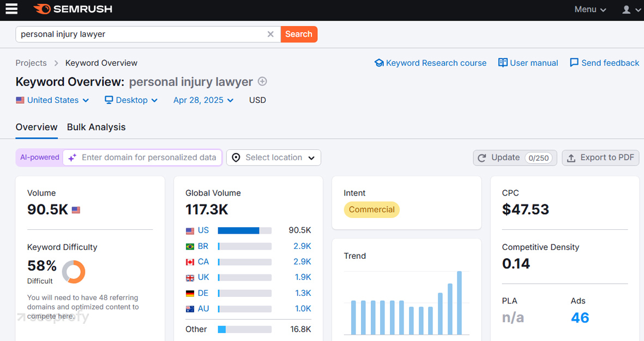Image resolution: width=644 pixels, height=341 pixels.
Task: Click the Global Volume value 117.3K
Action: point(207,210)
